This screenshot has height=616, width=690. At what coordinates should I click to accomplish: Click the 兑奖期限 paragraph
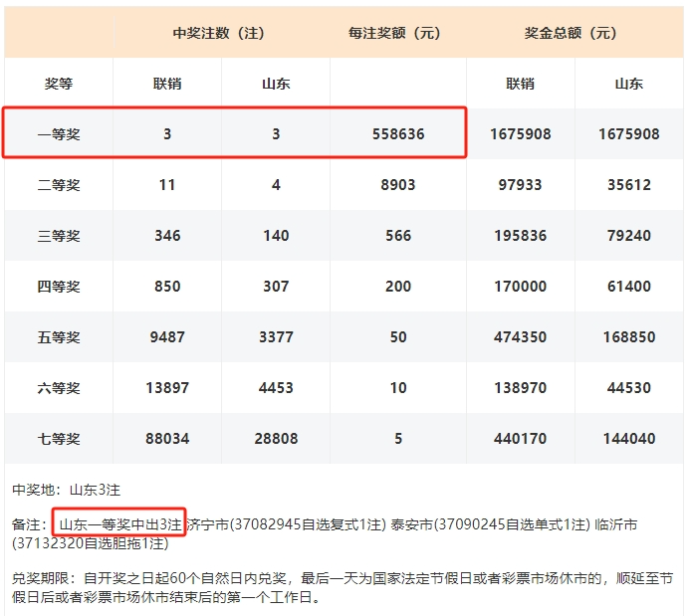(343, 588)
